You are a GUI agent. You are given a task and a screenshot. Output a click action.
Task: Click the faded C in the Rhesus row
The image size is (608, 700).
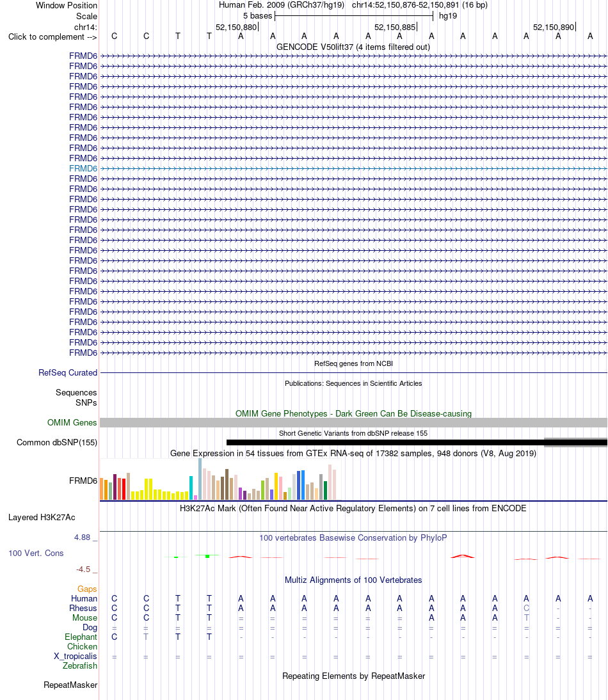coord(526,608)
